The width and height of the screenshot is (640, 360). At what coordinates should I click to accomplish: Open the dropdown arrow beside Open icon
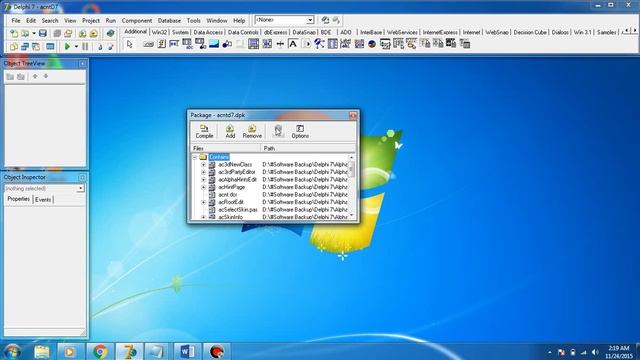34,33
